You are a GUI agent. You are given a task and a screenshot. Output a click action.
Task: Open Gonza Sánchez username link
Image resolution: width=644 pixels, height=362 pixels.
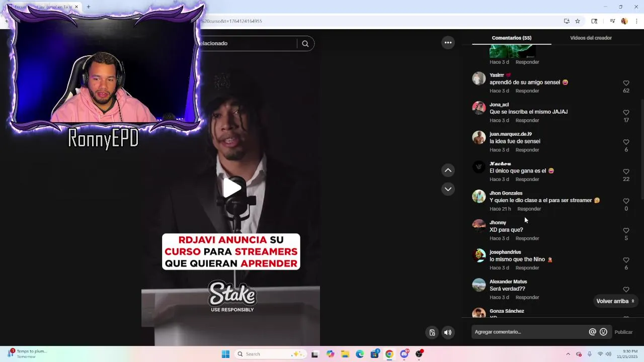[507, 311]
